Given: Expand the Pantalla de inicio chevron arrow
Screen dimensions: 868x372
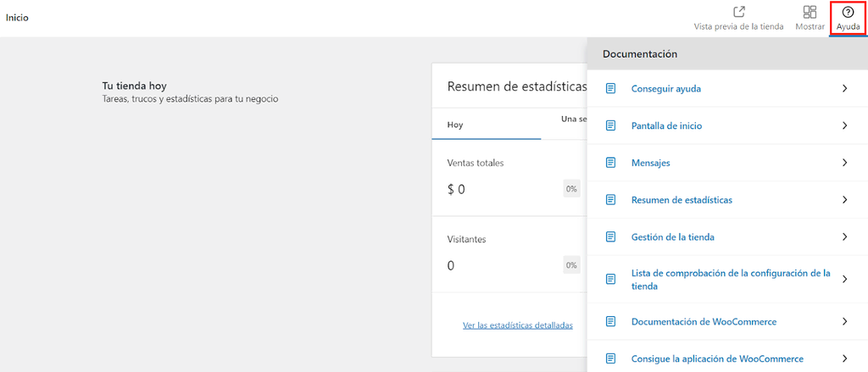Looking at the screenshot, I should click(x=844, y=125).
